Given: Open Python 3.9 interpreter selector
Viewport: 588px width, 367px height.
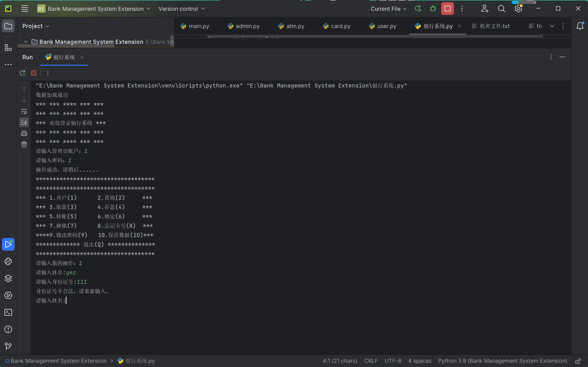Looking at the screenshot, I should [502, 361].
